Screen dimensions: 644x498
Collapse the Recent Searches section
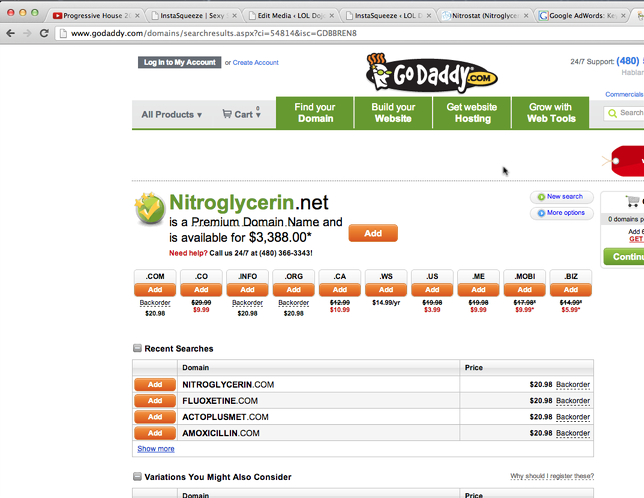[138, 349]
